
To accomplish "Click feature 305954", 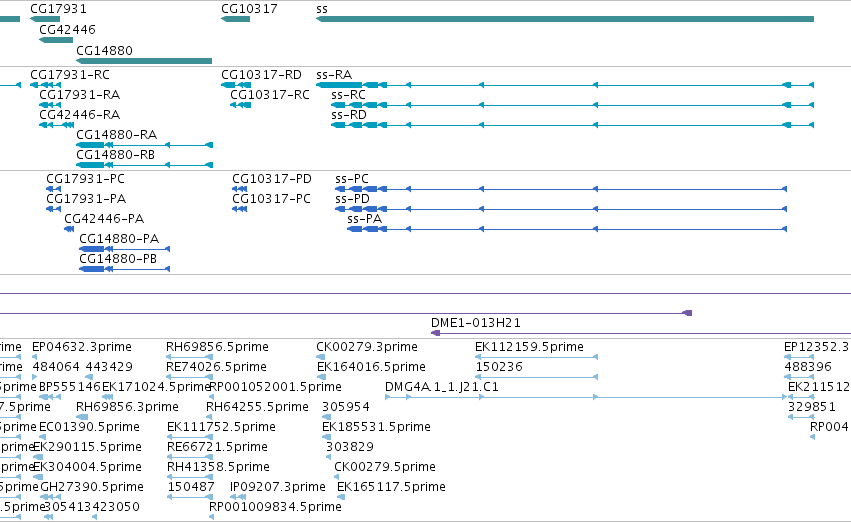I will click(x=346, y=407).
